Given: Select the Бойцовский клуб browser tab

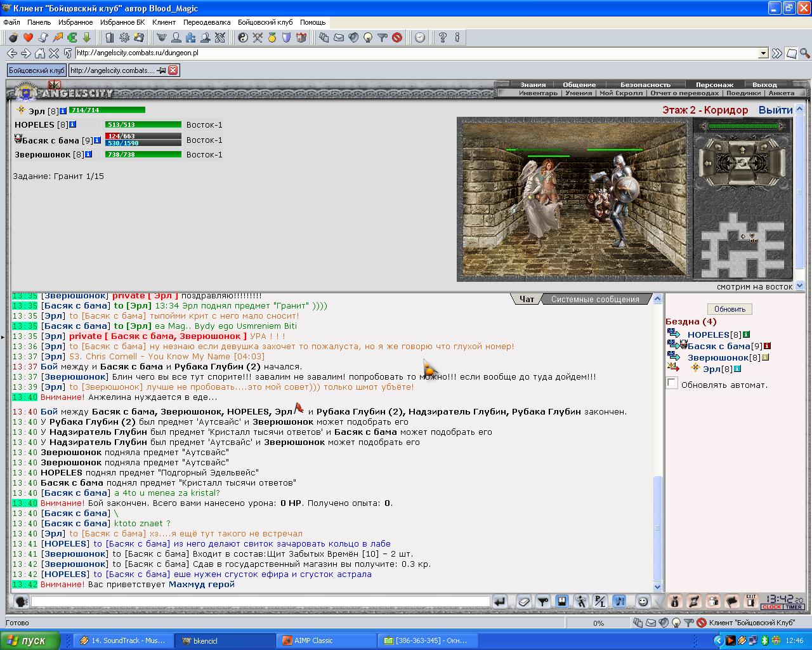Looking at the screenshot, I should click(x=37, y=70).
